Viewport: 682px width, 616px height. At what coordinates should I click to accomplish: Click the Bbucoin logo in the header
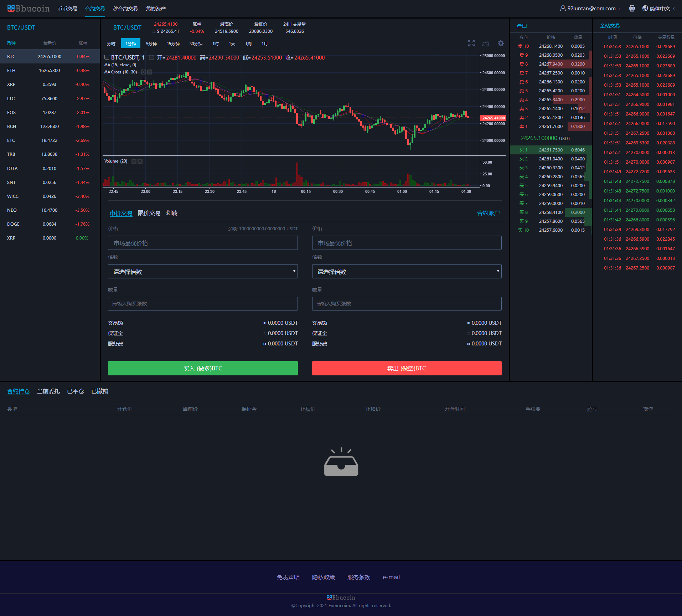point(29,8)
